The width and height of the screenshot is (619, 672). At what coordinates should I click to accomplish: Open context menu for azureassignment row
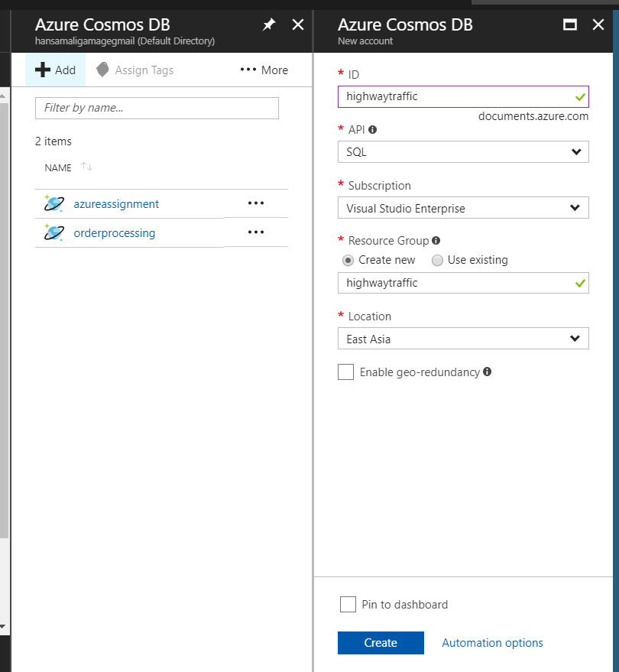256,203
